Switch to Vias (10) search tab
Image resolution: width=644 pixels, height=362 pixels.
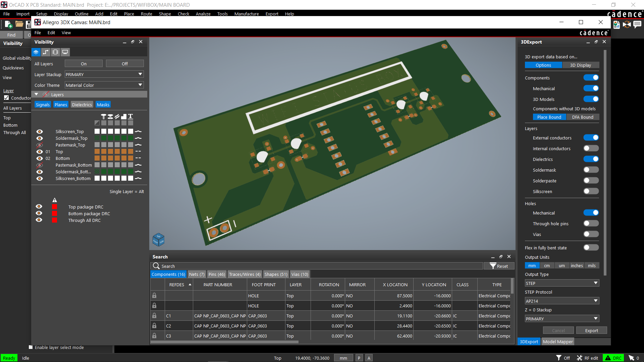(x=300, y=274)
